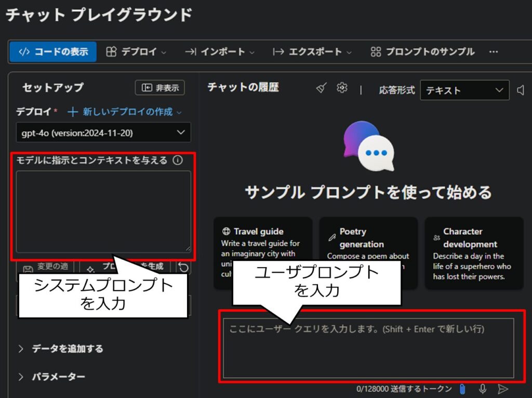Hide the setup panel with 非表示 button

pyautogui.click(x=159, y=88)
